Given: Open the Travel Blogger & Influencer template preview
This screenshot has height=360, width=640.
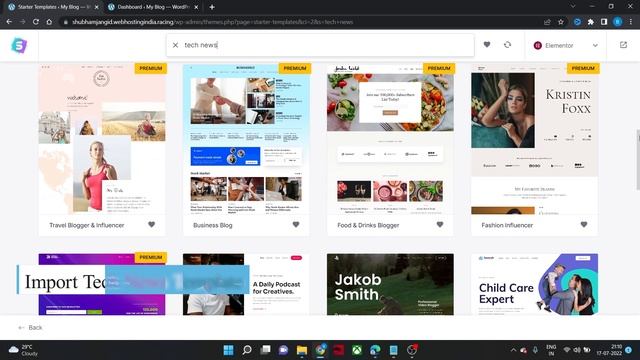Looking at the screenshot, I should 102,139.
